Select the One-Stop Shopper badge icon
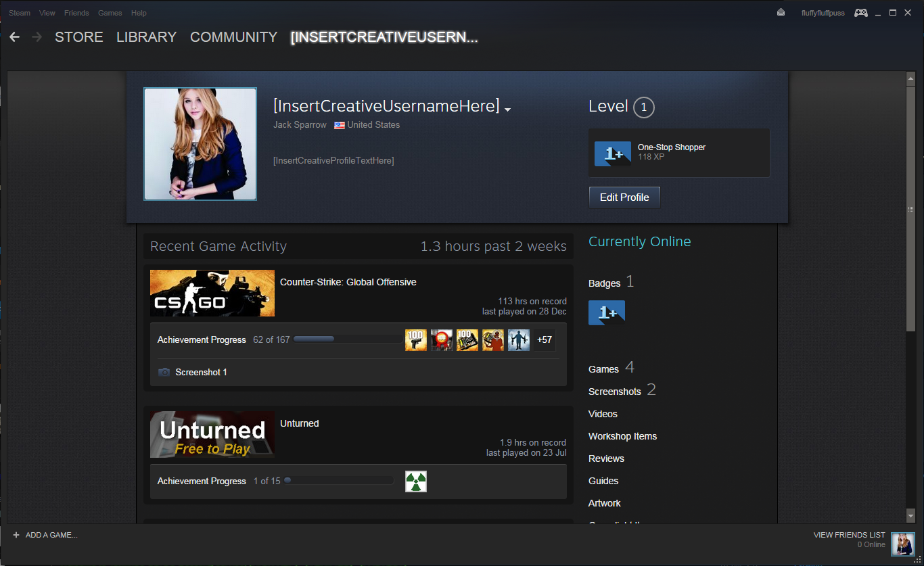The width and height of the screenshot is (924, 566). click(x=612, y=154)
